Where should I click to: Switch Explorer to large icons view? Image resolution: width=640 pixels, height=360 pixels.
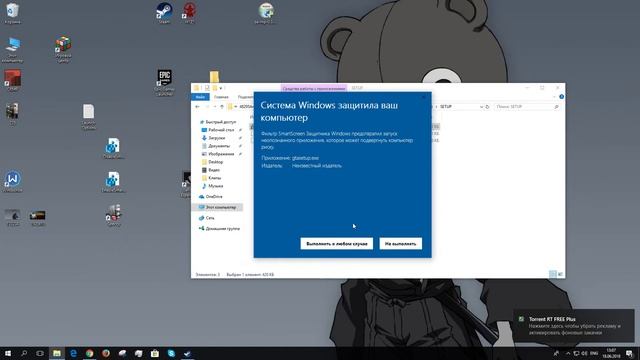point(560,274)
